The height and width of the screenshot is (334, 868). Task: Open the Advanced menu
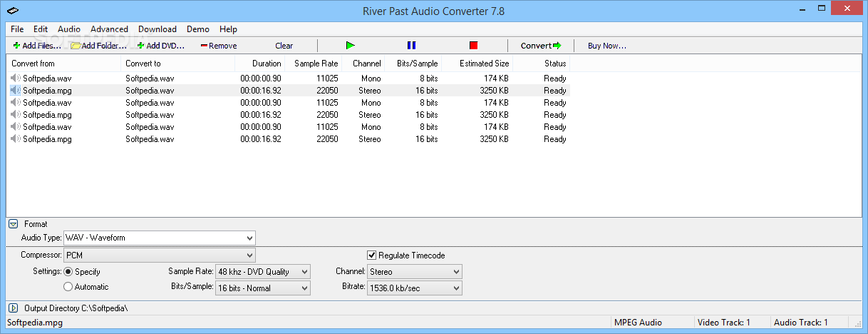point(109,29)
